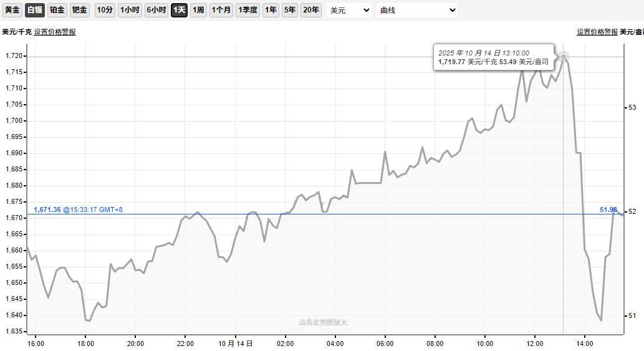
Task: Switch to the 钯金 (palladium) tab
Action: [79, 10]
